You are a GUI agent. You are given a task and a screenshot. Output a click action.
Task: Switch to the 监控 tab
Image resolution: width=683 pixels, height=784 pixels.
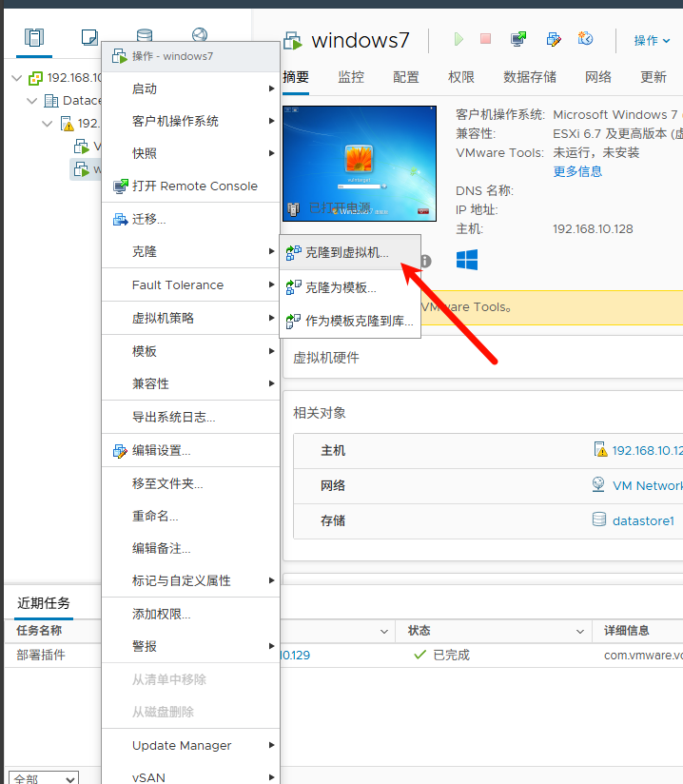point(351,77)
